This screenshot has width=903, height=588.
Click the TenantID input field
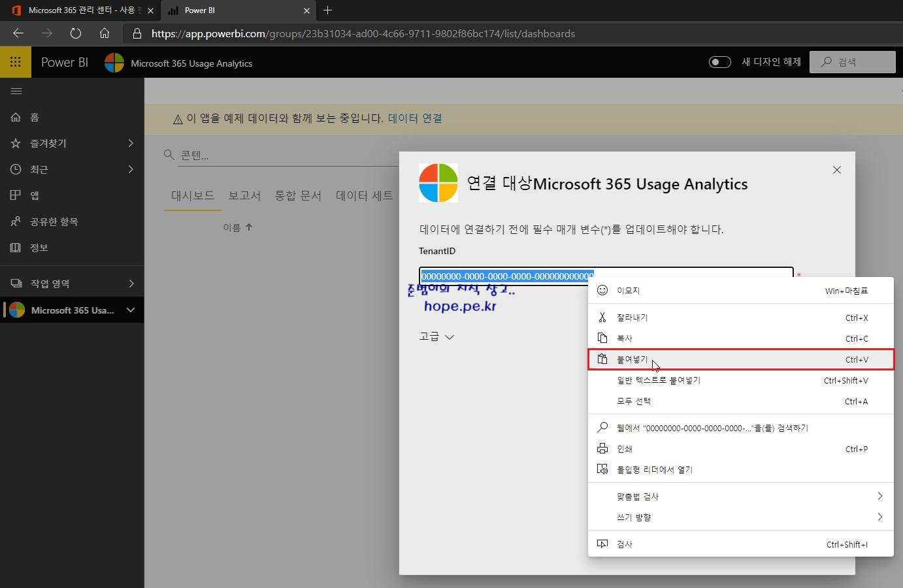pyautogui.click(x=606, y=276)
